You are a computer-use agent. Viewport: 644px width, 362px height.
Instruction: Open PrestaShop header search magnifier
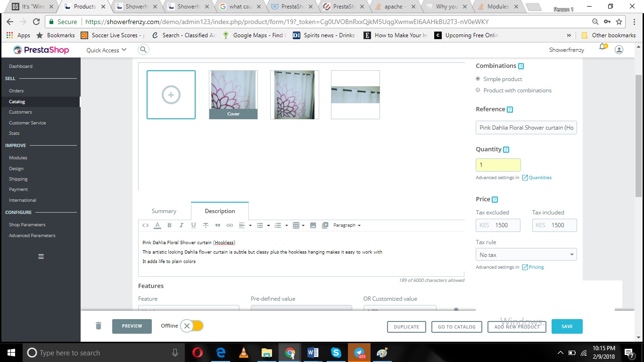tap(143, 49)
